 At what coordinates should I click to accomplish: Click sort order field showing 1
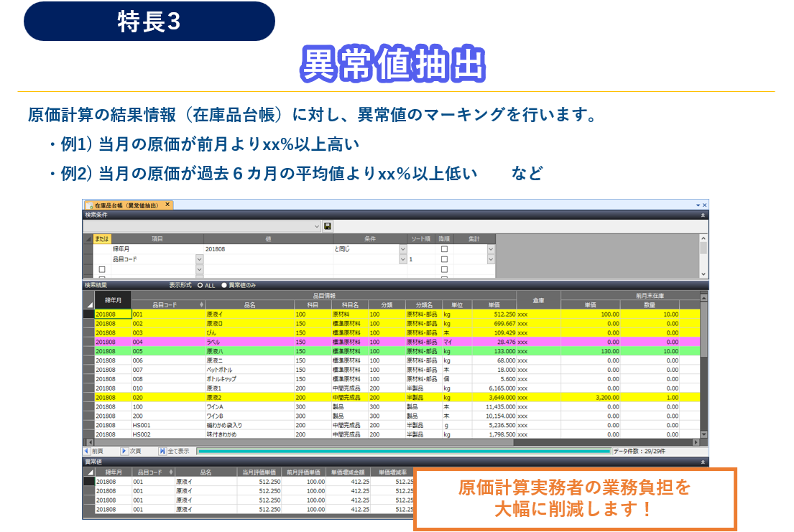pos(421,259)
